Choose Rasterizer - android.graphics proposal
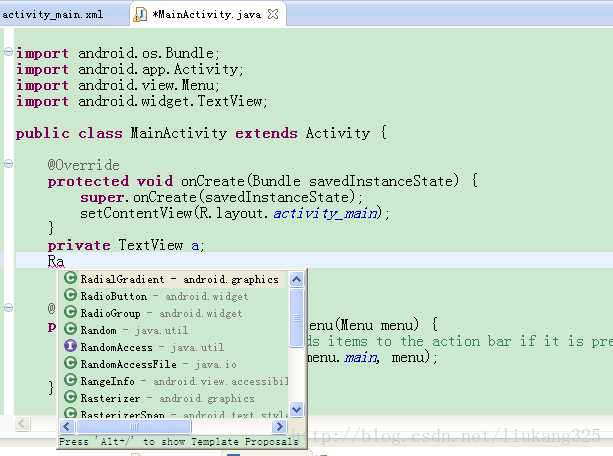Screen dimensions: 613x456 tap(175, 398)
